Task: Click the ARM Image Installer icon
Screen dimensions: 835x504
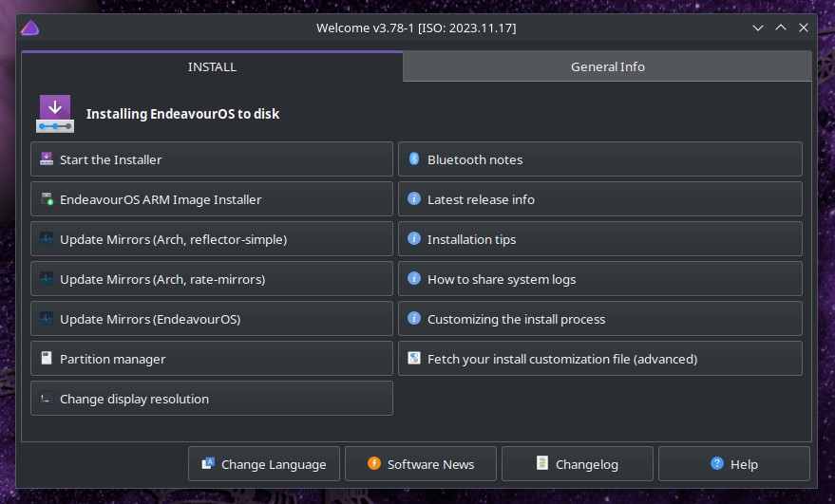Action: (x=47, y=198)
